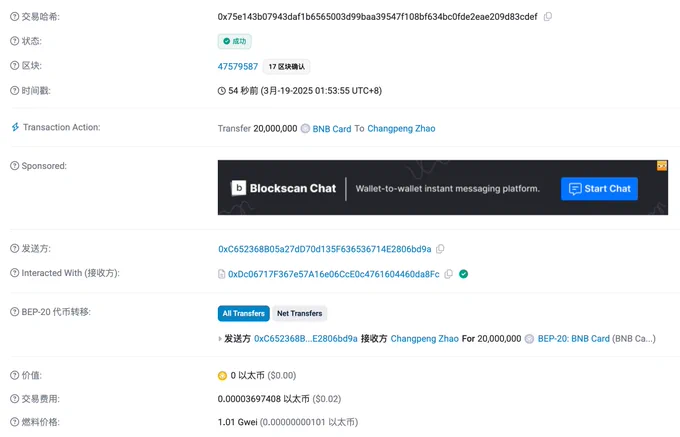Click help icon beside 价值 label
The image size is (680, 437).
click(14, 375)
